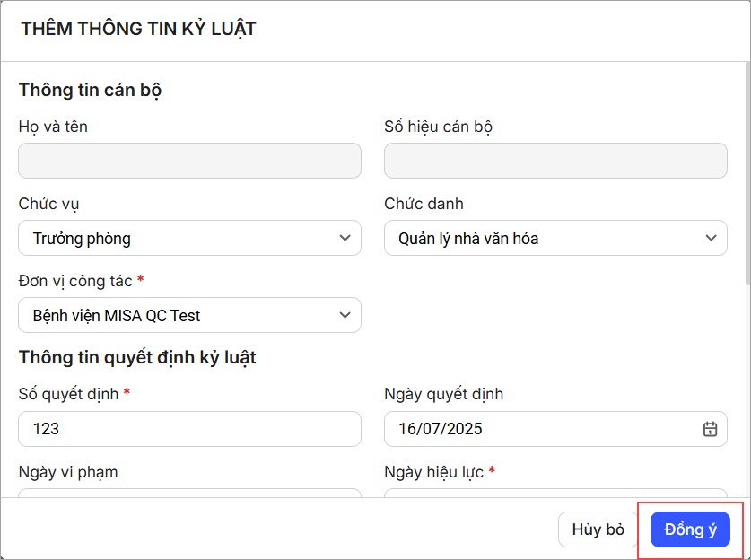Click the Đồng ý button
Viewport: 751px width, 560px height.
[690, 529]
